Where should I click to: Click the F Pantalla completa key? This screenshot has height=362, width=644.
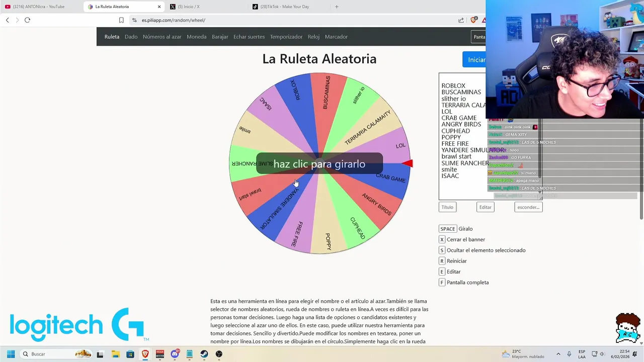pos(442,282)
